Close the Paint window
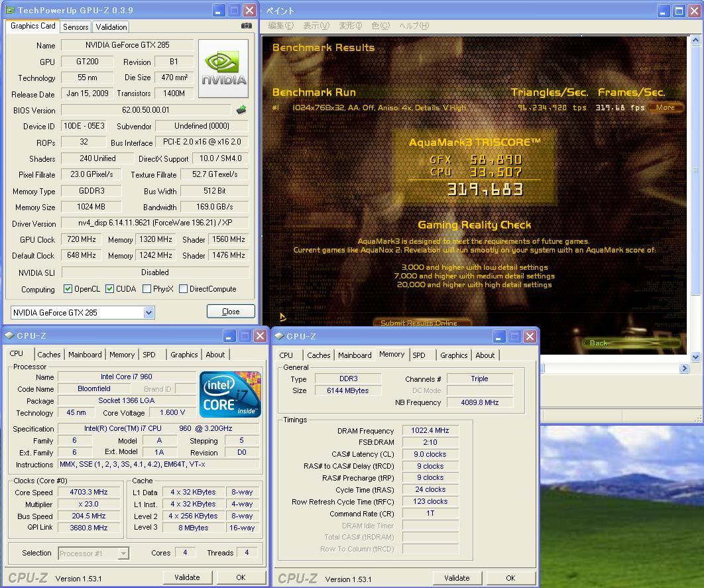The height and width of the screenshot is (588, 704). click(695, 11)
